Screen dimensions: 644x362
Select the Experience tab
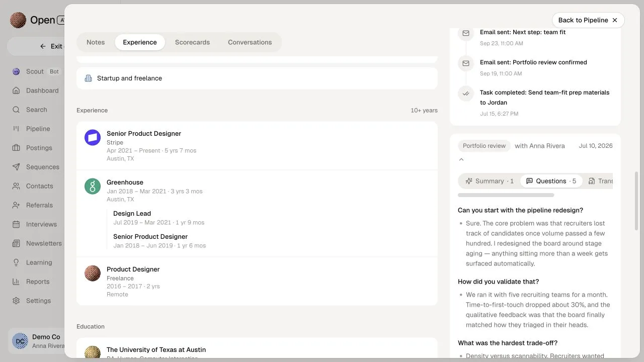tap(140, 42)
